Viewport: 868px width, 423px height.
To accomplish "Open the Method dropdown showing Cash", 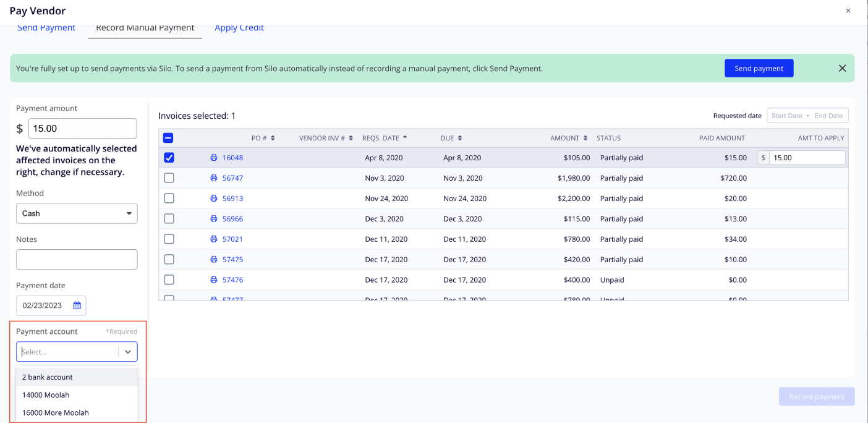I will click(x=77, y=213).
